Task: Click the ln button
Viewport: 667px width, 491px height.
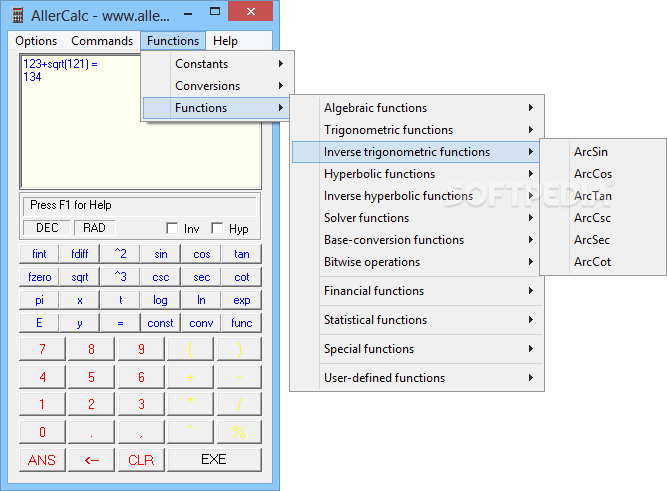Action: tap(201, 300)
